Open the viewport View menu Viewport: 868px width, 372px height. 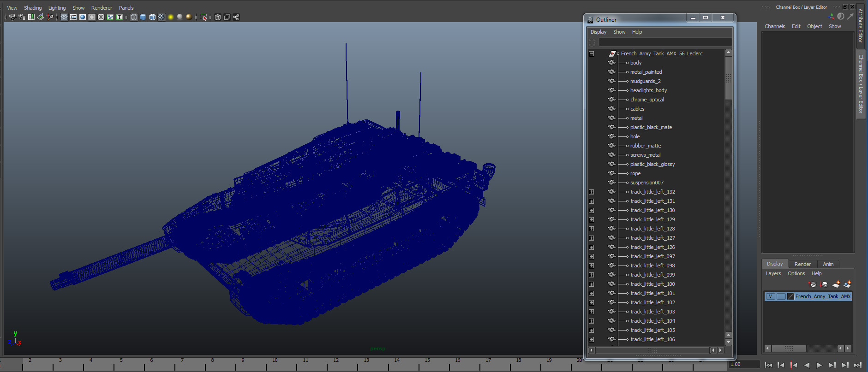point(12,8)
